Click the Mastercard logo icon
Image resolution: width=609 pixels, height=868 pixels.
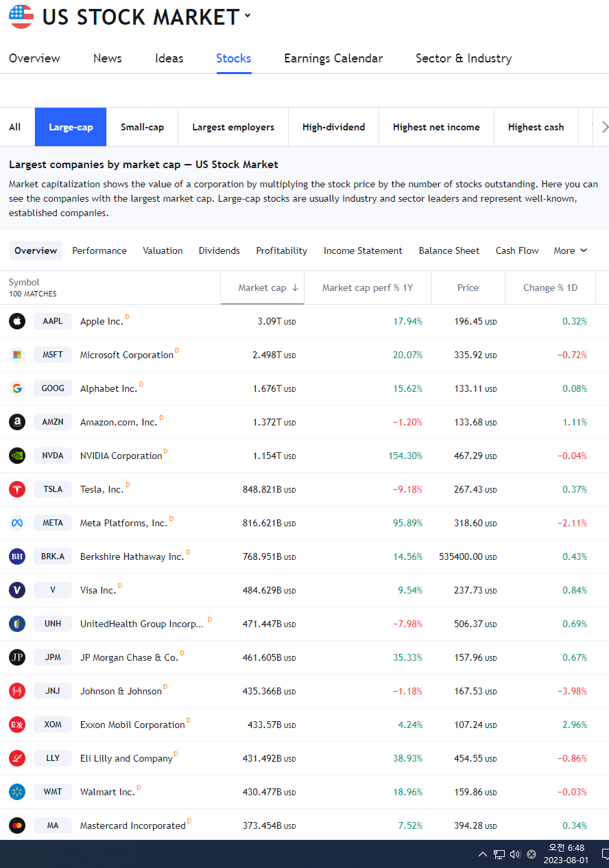click(17, 825)
